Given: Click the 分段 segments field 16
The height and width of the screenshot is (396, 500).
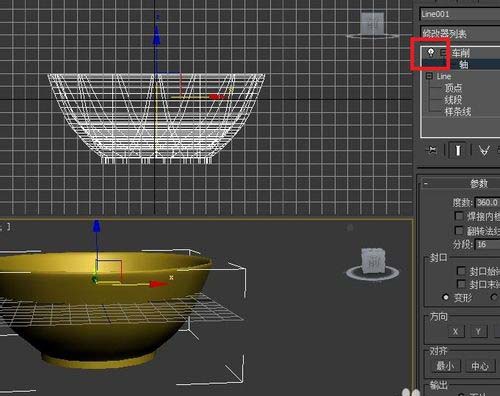Looking at the screenshot, I should click(x=487, y=244).
